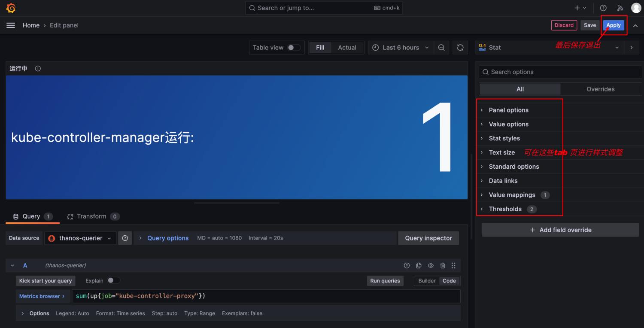Open the Query inspector
Image resolution: width=644 pixels, height=328 pixels.
(x=428, y=238)
